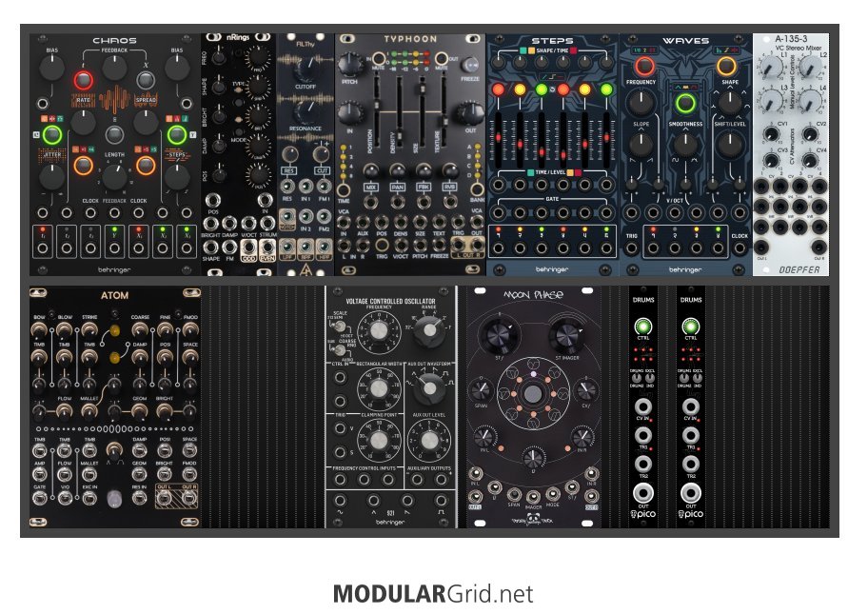868x614 pixels.
Task: Toggle the first red step button on Steps
Action: 498,89
